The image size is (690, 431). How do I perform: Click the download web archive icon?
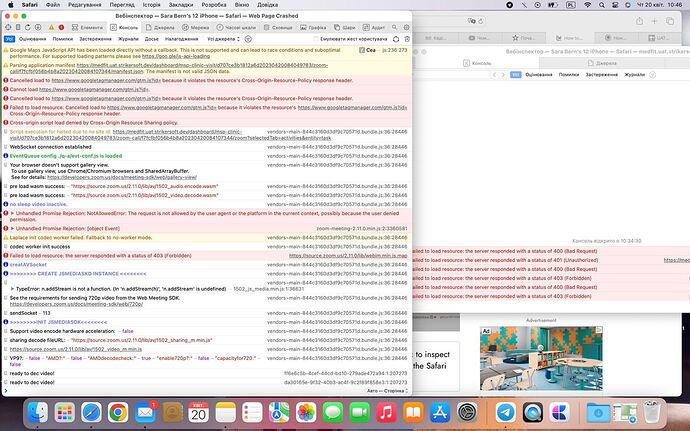(x=38, y=27)
